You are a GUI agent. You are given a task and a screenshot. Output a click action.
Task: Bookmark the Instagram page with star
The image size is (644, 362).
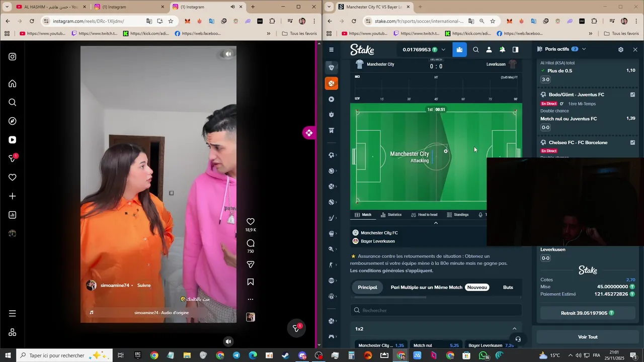171,21
